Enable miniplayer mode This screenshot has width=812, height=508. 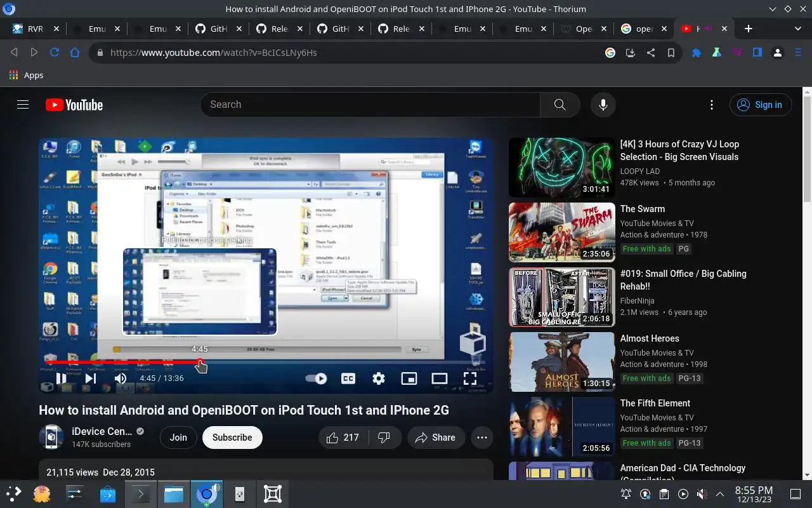[x=409, y=378]
